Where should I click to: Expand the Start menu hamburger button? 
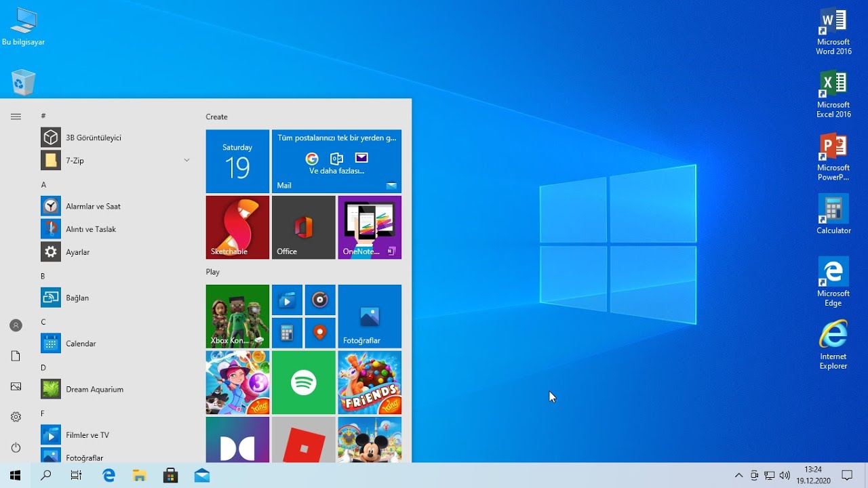point(16,117)
